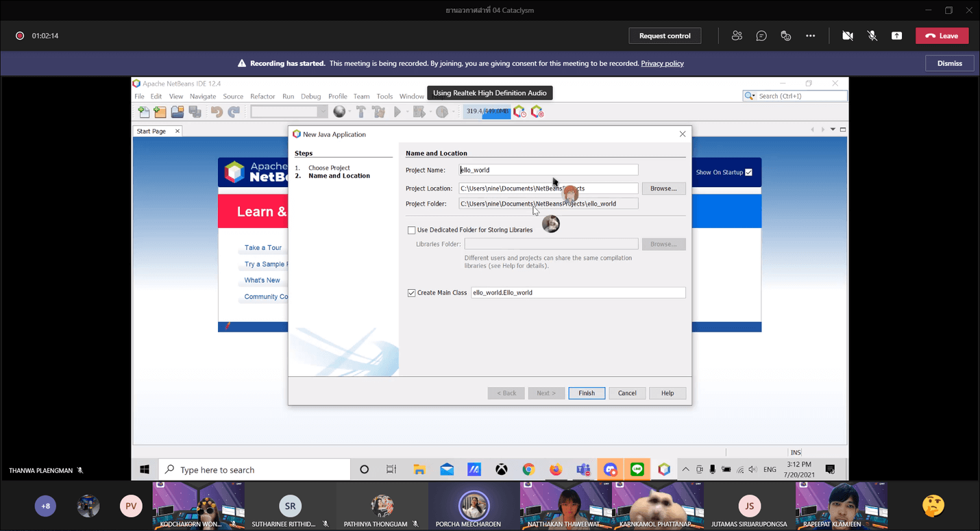Image resolution: width=980 pixels, height=531 pixels.
Task: Expand hidden system tray icons chevron
Action: point(686,469)
